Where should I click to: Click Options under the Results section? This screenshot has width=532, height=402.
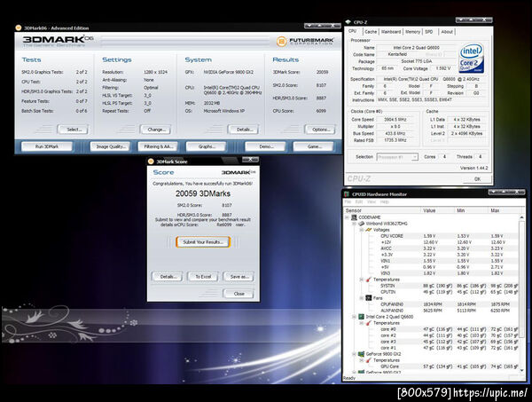pos(320,130)
